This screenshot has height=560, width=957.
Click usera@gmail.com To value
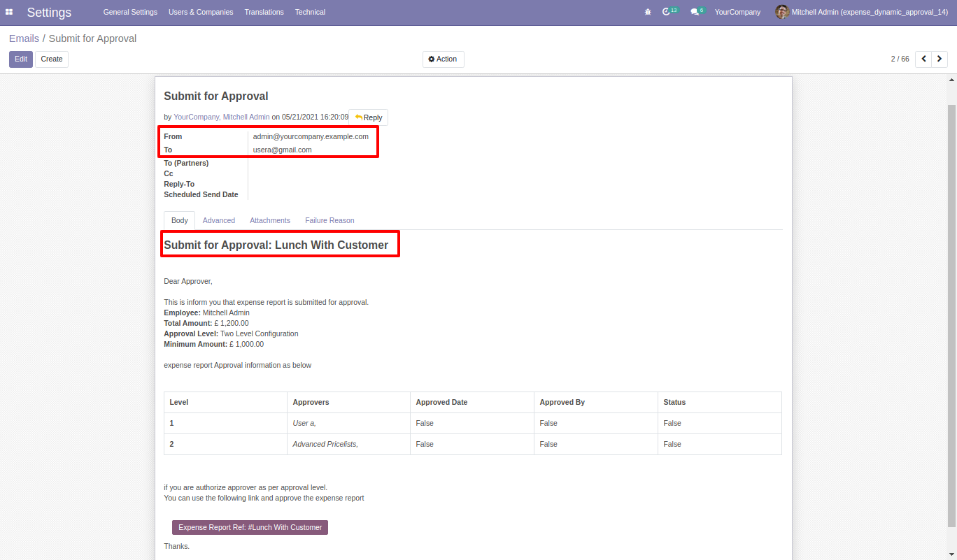pos(283,150)
